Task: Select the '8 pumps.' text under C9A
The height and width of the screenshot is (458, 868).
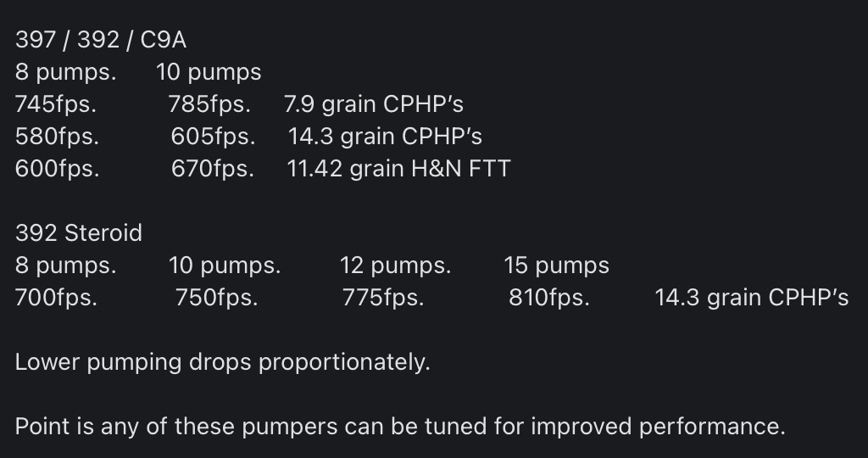Action: 66,72
